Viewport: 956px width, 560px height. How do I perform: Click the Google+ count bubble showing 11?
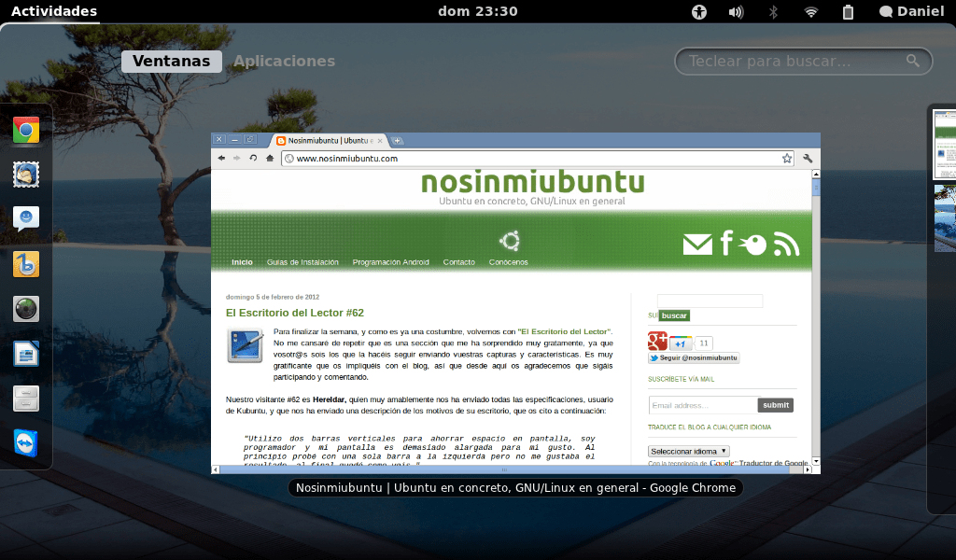click(x=704, y=343)
